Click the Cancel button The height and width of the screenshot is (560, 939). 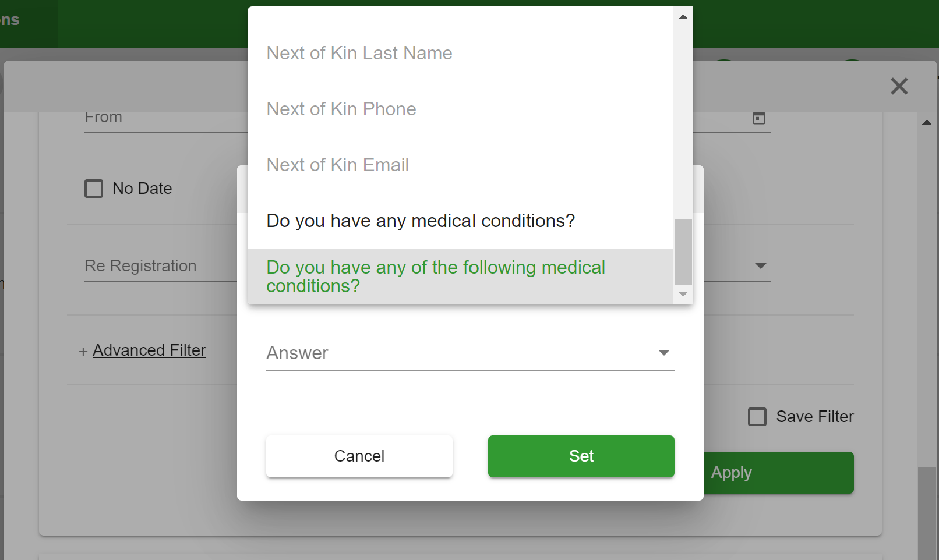[359, 456]
